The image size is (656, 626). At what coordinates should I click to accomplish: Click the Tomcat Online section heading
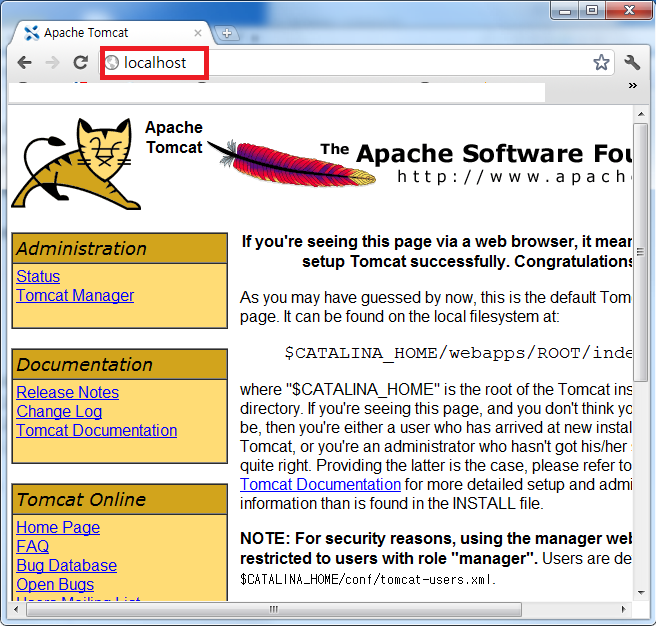pyautogui.click(x=81, y=500)
